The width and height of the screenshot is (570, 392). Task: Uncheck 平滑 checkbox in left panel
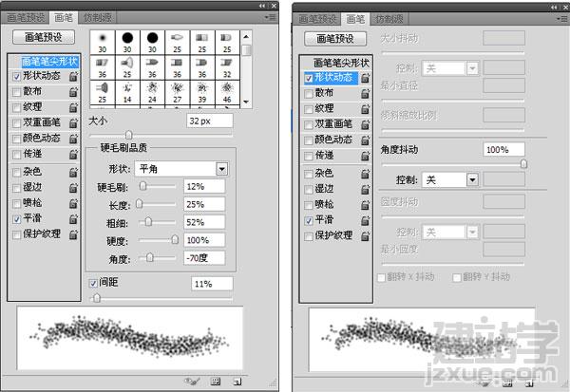pos(17,219)
